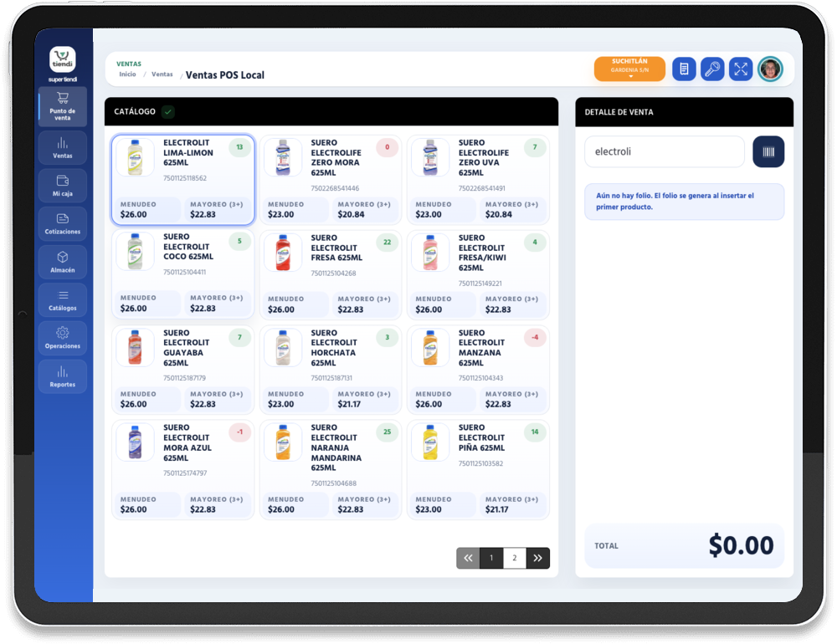Go to next page arrows
Viewport: 837px width, 644px height.
coord(538,558)
